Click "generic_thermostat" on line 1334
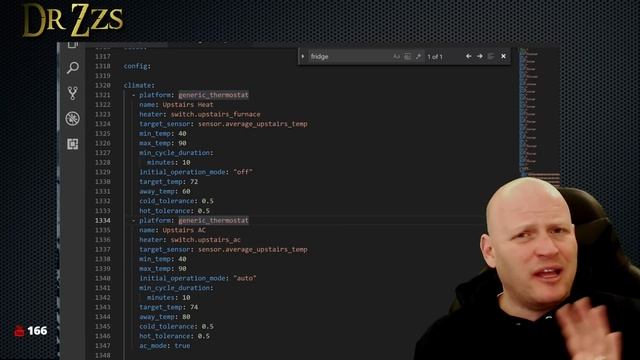 click(213, 220)
